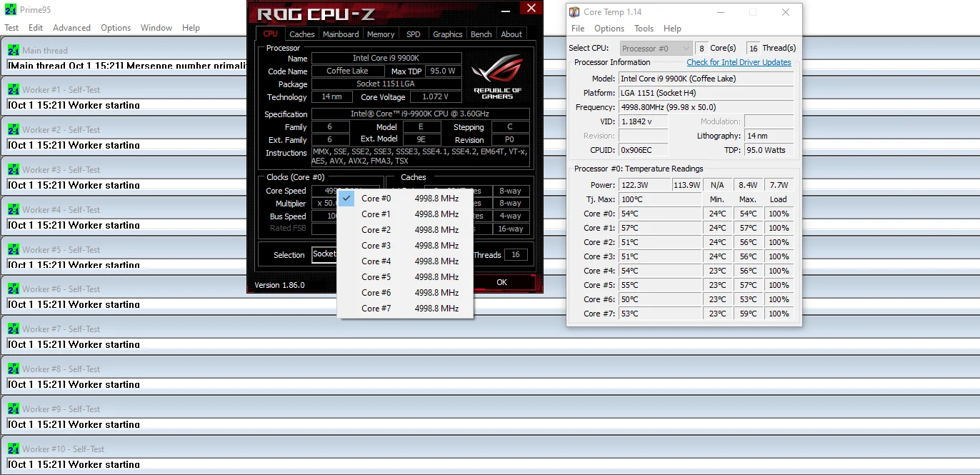Click the Core Voltage value 1.072 V
980x475 pixels.
pos(435,97)
